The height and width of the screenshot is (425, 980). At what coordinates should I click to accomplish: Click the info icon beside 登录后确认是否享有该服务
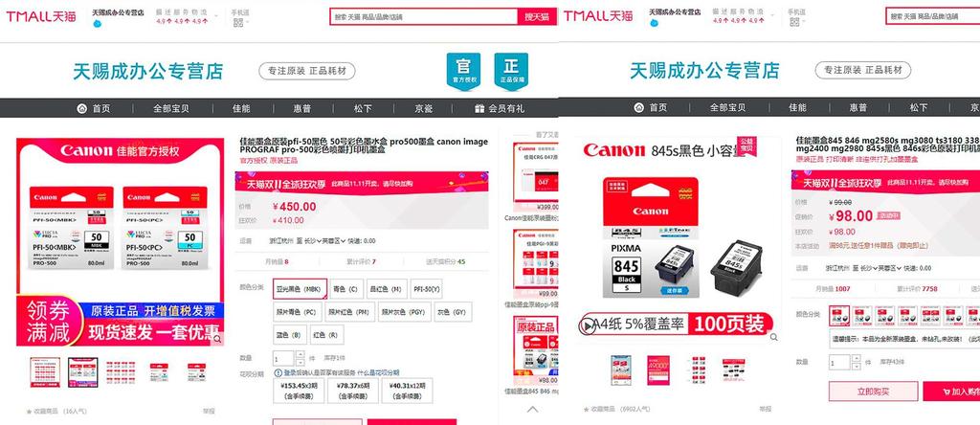(278, 372)
